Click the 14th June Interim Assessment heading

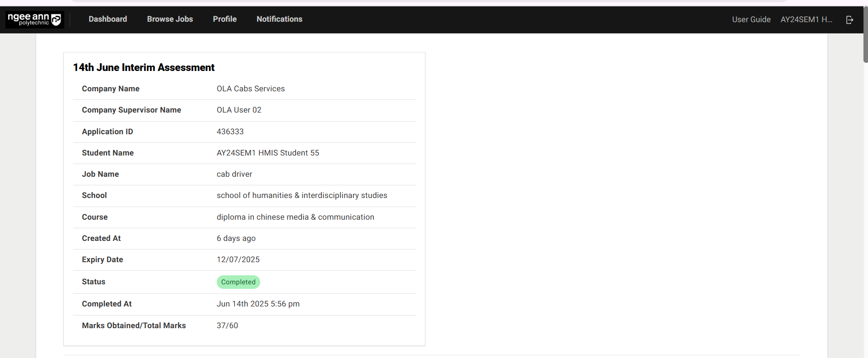pos(144,67)
